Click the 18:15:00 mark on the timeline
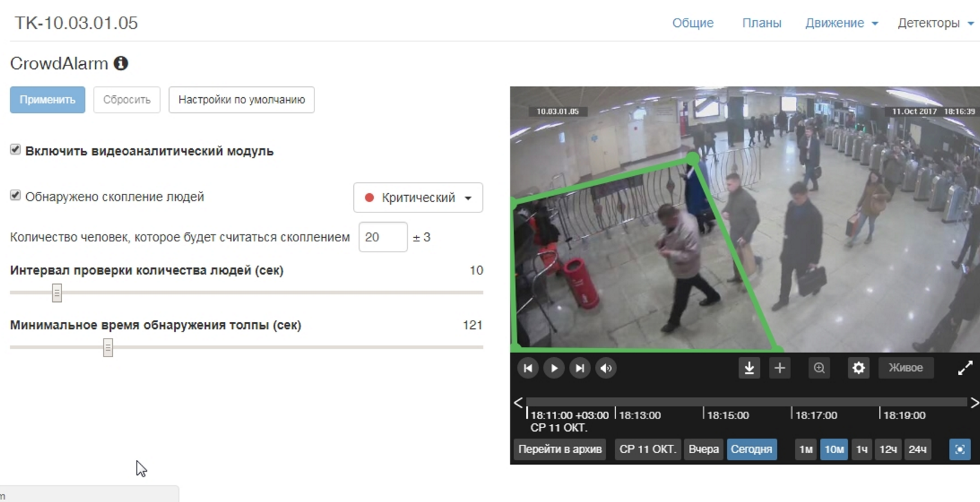Screen dimensions: 980x502 point(728,415)
